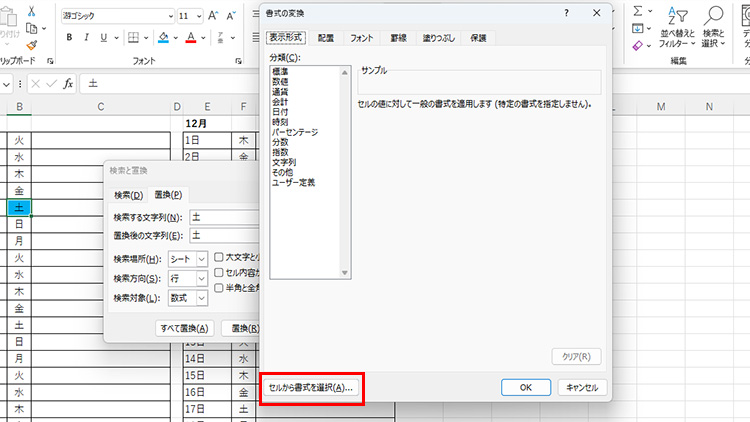Switch to the 検索(D) tab
The image size is (750, 422).
[128, 195]
